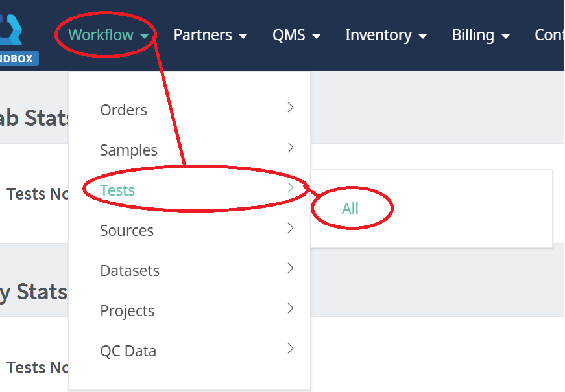Open the Workflow menu

tap(108, 35)
